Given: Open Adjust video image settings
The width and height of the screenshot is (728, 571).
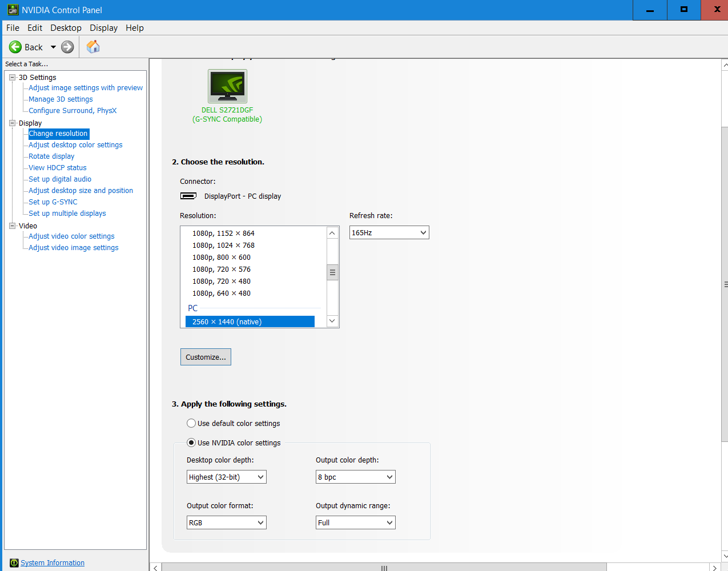Looking at the screenshot, I should (74, 248).
